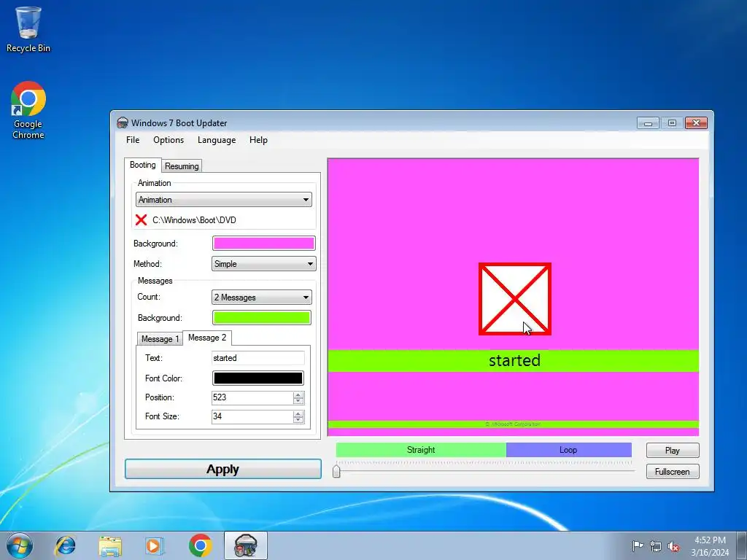Open the File menu
Screen dimensions: 747x560
click(x=133, y=140)
